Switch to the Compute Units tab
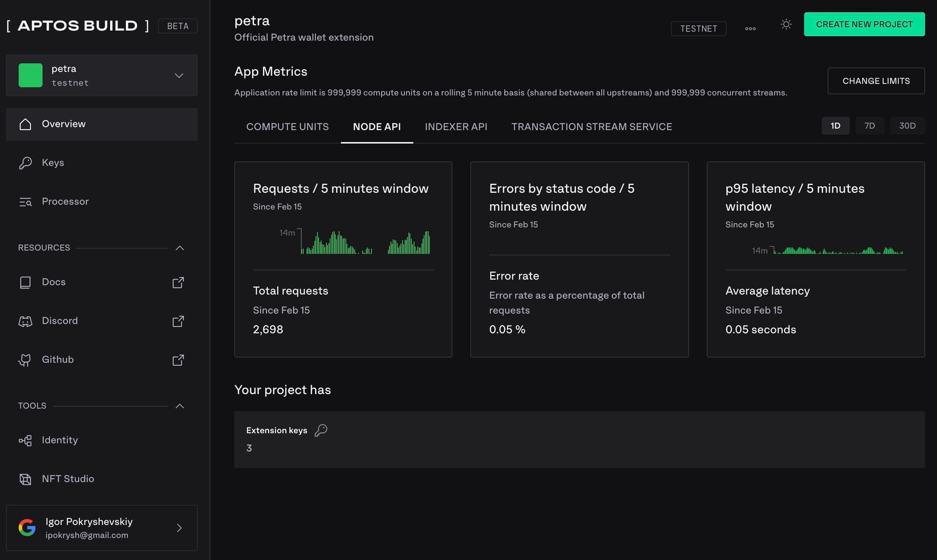 (x=287, y=127)
